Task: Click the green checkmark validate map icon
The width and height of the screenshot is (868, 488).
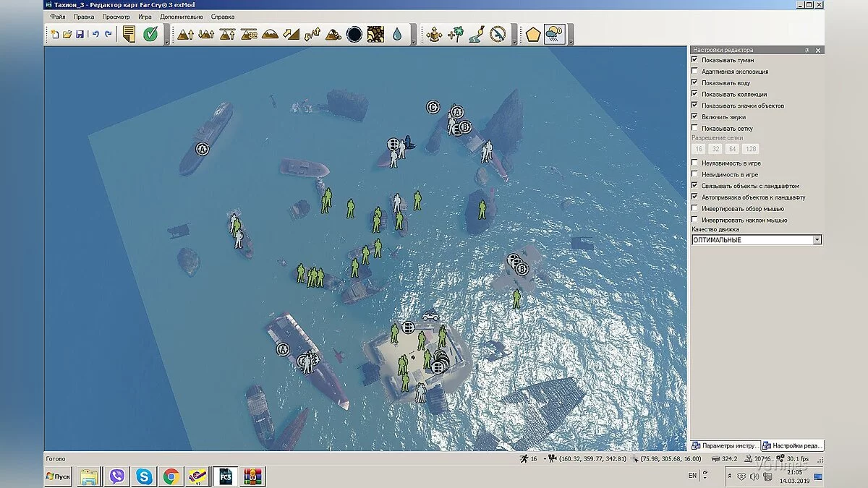Action: pos(150,34)
